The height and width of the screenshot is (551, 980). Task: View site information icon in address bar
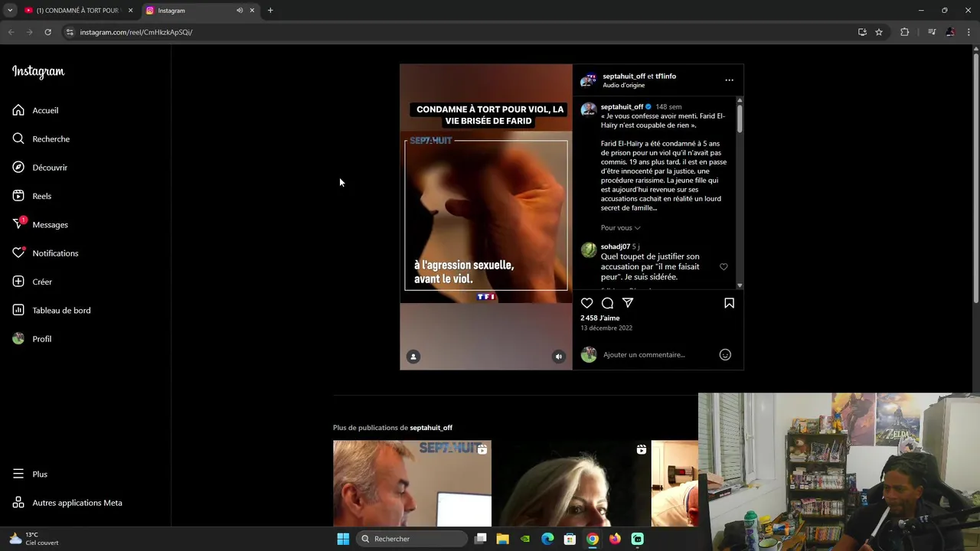[x=70, y=32]
